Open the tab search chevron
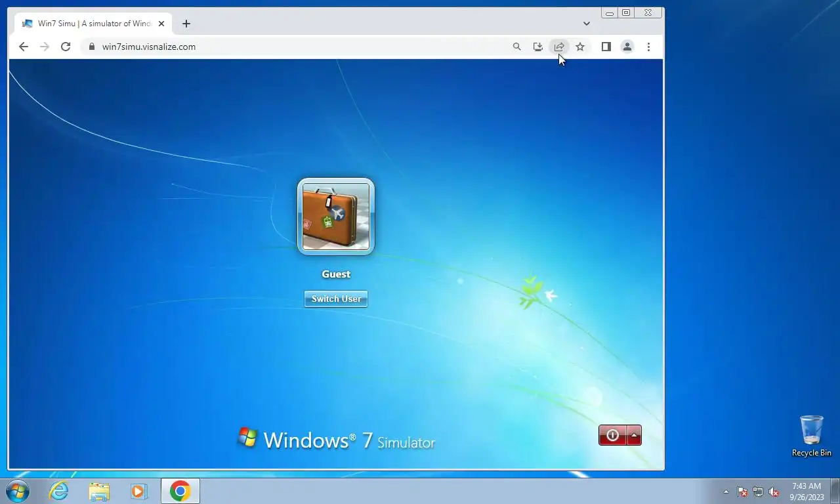Screen dimensions: 840x504 click(x=587, y=24)
